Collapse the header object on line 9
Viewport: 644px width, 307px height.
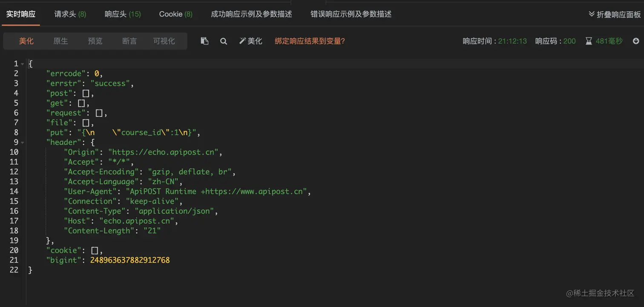22,142
